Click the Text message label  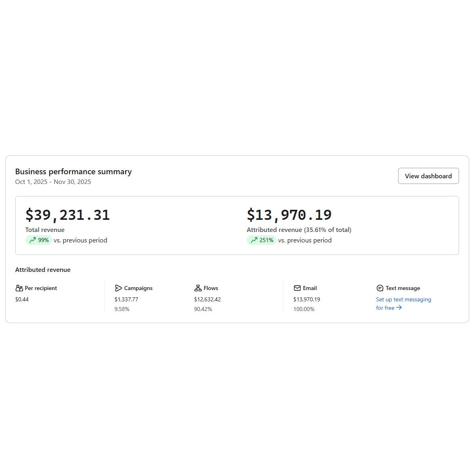click(x=403, y=288)
